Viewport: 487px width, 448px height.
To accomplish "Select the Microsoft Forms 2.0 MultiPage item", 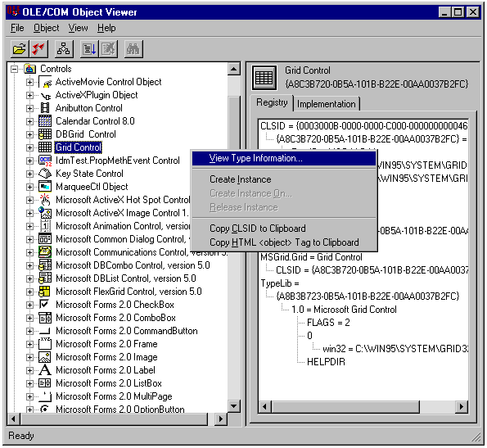I will 114,396.
